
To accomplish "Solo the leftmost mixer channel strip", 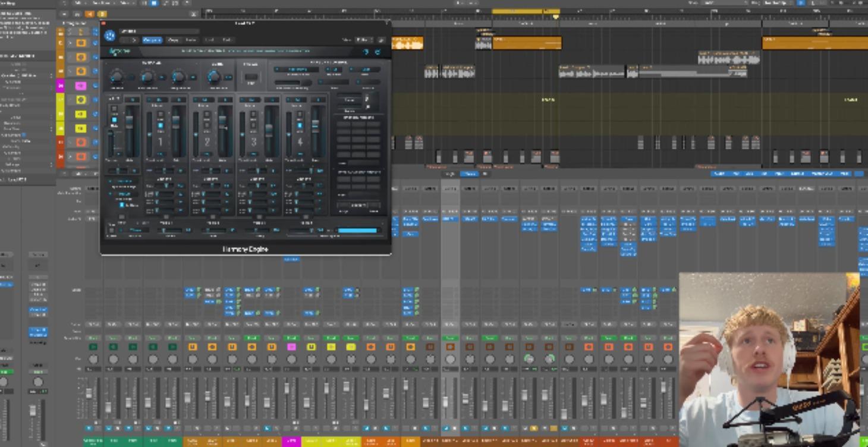I will (x=97, y=428).
